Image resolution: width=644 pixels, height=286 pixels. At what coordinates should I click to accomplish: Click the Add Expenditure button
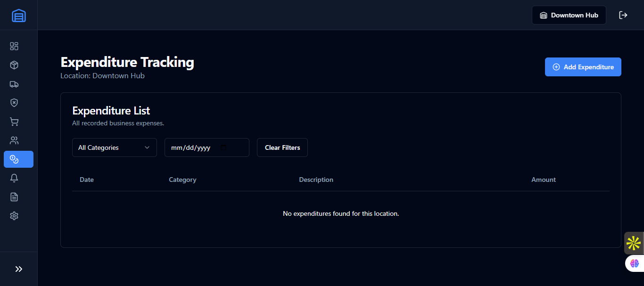pyautogui.click(x=583, y=67)
